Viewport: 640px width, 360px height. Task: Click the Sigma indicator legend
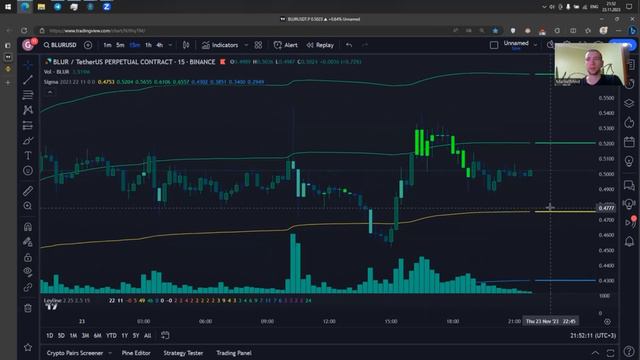point(51,82)
